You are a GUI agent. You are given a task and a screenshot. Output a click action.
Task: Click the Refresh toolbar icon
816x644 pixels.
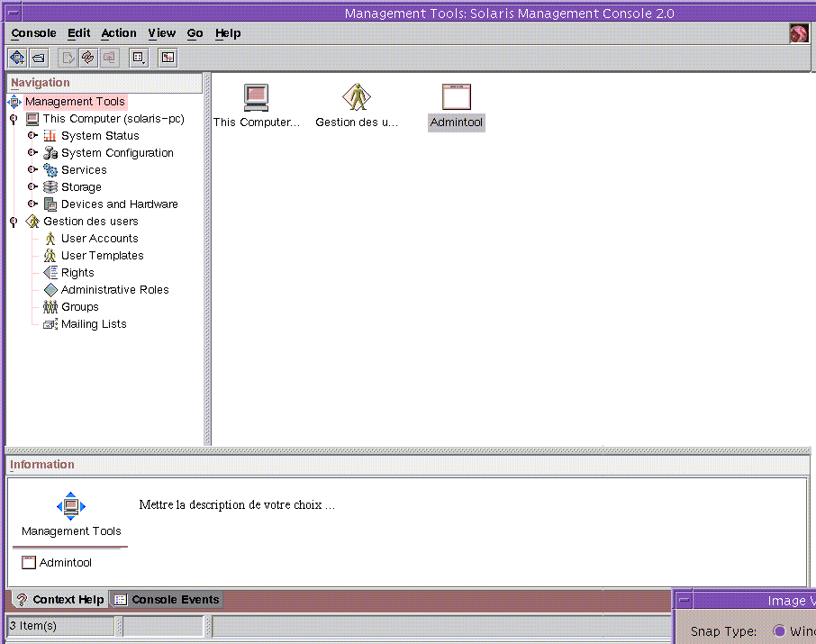pyautogui.click(x=88, y=58)
